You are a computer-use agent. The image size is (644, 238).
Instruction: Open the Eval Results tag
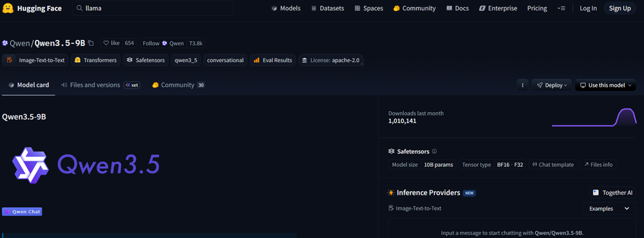[x=272, y=60]
